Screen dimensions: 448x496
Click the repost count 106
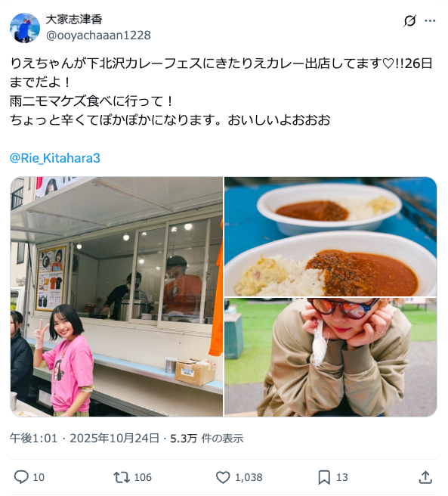[143, 477]
